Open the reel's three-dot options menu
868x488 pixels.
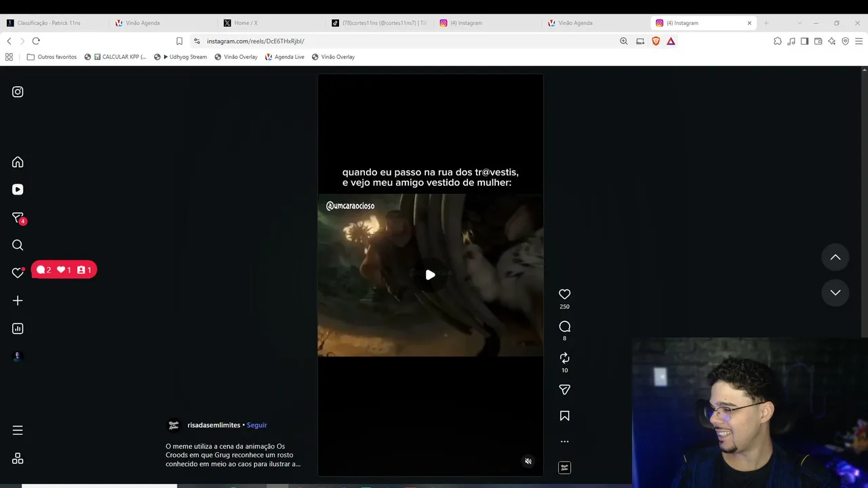[x=564, y=441]
